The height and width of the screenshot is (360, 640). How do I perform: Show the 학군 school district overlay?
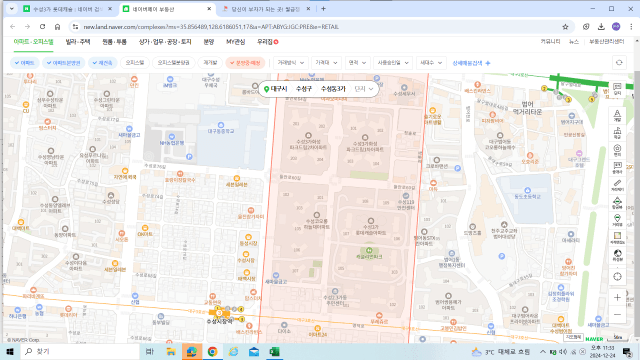pyautogui.click(x=617, y=133)
